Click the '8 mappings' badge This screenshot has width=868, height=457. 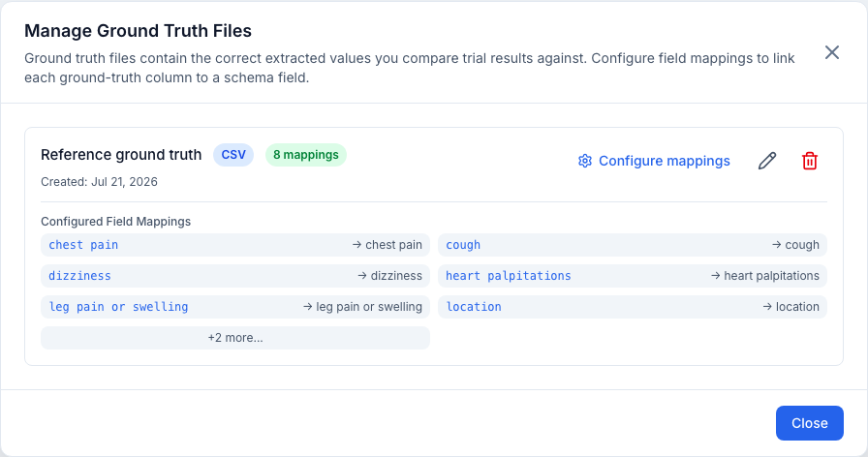(x=305, y=155)
